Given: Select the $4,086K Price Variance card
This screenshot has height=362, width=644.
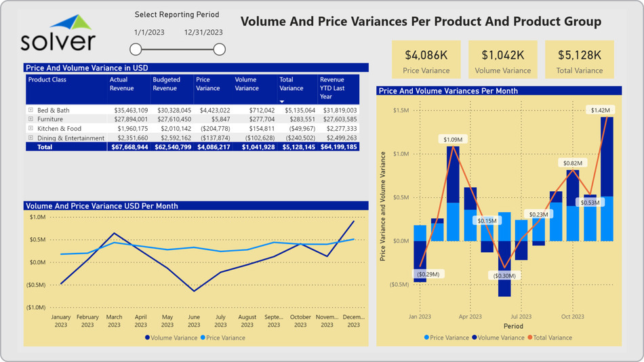Looking at the screenshot, I should (426, 60).
